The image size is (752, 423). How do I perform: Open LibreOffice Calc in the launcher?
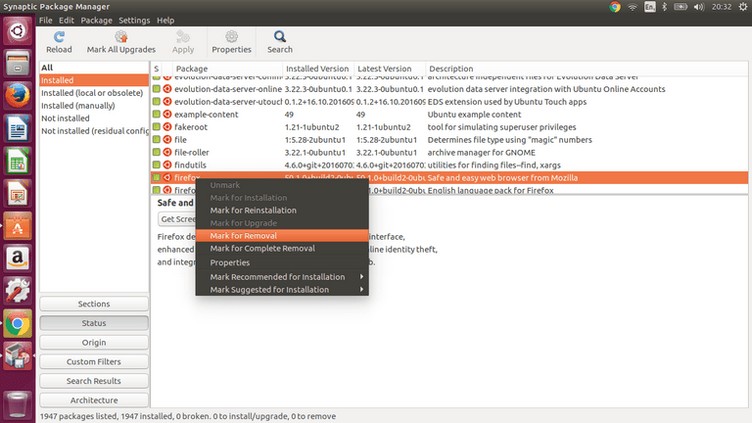point(18,161)
